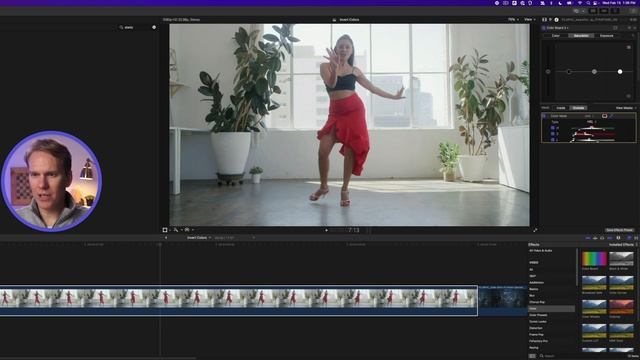Click the white highlights saturation puck
Image resolution: width=640 pixels, height=360 pixels.
[x=620, y=71]
